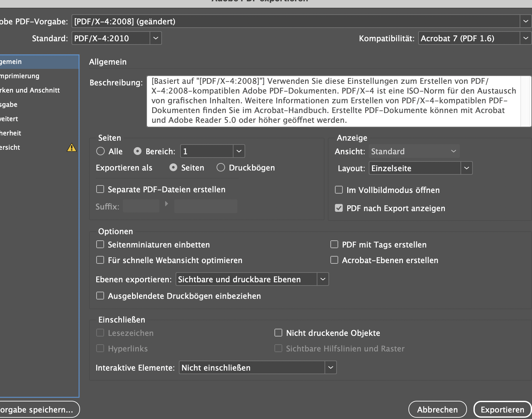This screenshot has height=419, width=532.
Task: Uncheck PDF nach Export anzeigen
Action: [x=339, y=208]
